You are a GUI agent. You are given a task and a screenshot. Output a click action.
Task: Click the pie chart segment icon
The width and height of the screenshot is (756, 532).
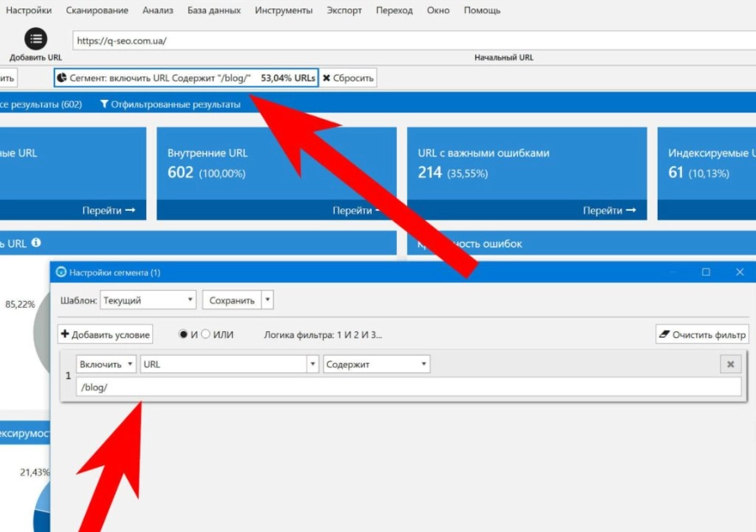pyautogui.click(x=61, y=78)
